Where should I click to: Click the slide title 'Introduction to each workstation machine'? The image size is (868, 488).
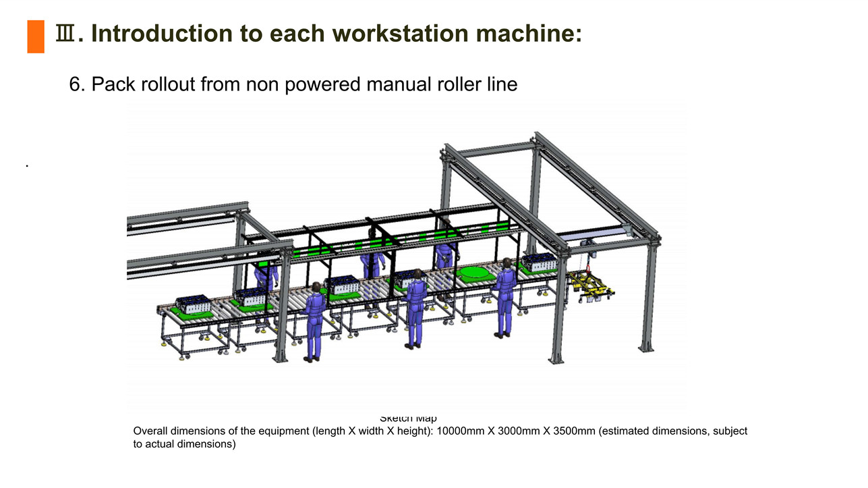click(319, 34)
